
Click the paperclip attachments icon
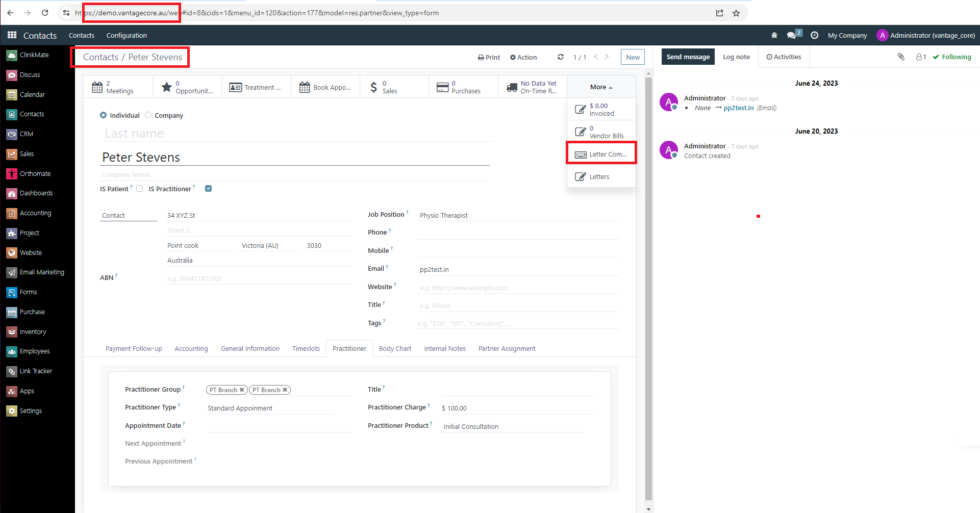click(901, 57)
